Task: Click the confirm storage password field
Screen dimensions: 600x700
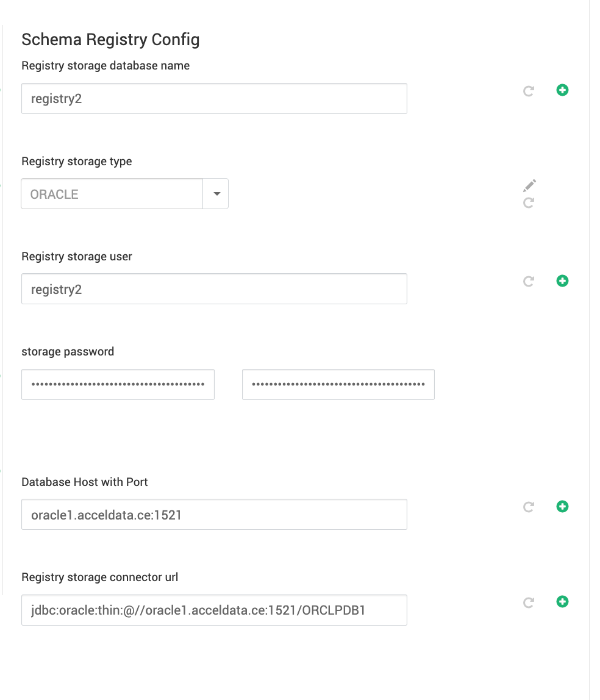Action: coord(338,385)
